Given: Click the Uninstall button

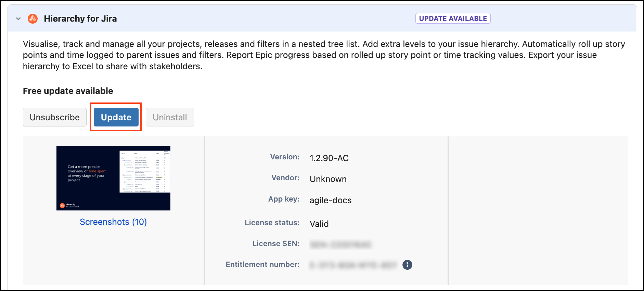Looking at the screenshot, I should click(170, 117).
